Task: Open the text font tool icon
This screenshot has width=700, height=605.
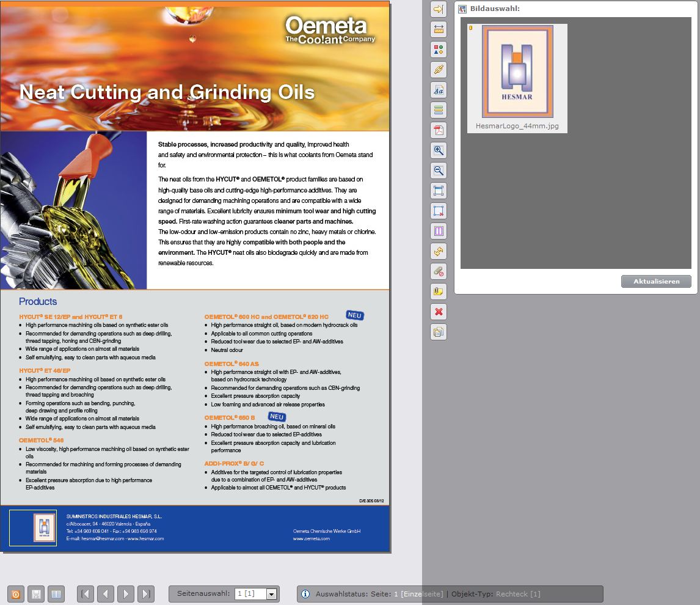Action: click(x=438, y=90)
